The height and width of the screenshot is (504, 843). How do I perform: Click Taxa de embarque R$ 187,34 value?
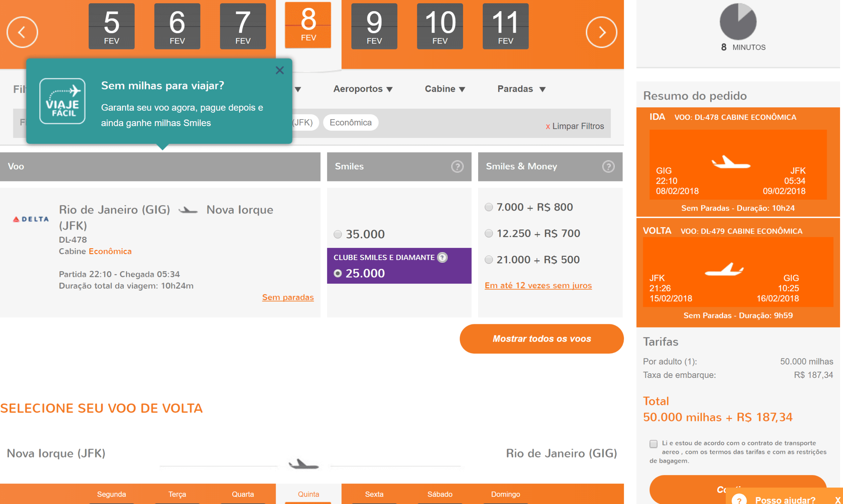click(x=813, y=375)
